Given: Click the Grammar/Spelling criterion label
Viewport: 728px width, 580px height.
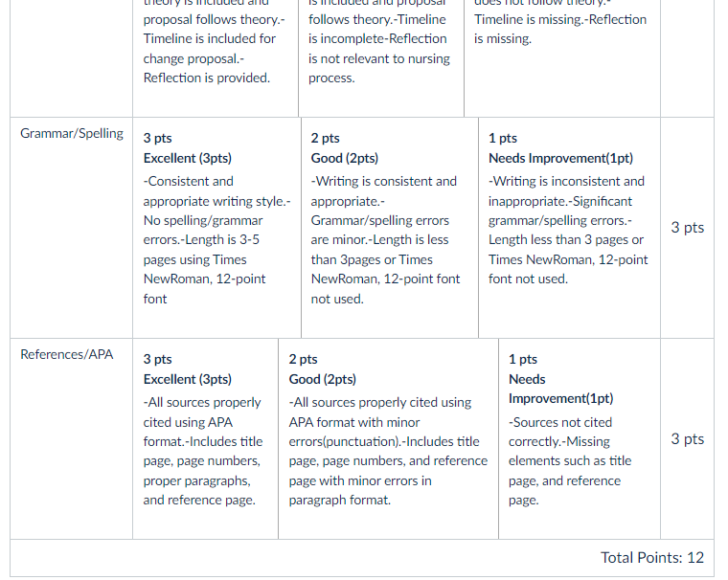Looking at the screenshot, I should tap(72, 134).
